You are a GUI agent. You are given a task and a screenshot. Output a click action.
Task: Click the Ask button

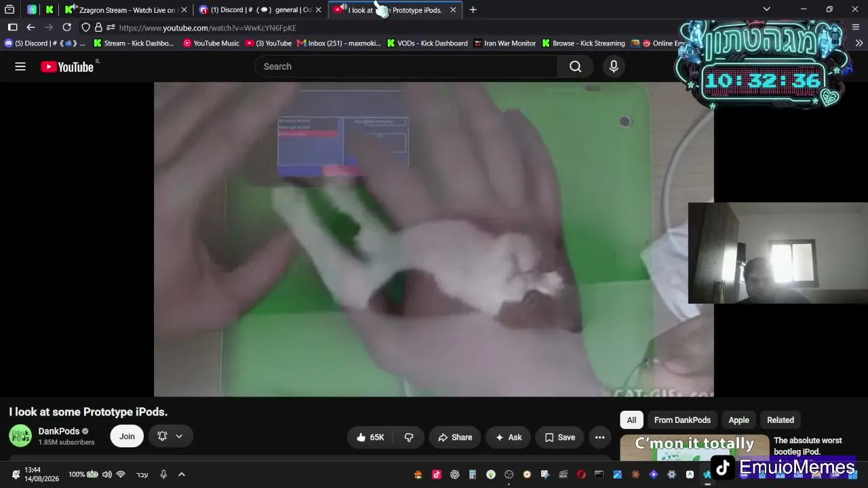pyautogui.click(x=509, y=437)
